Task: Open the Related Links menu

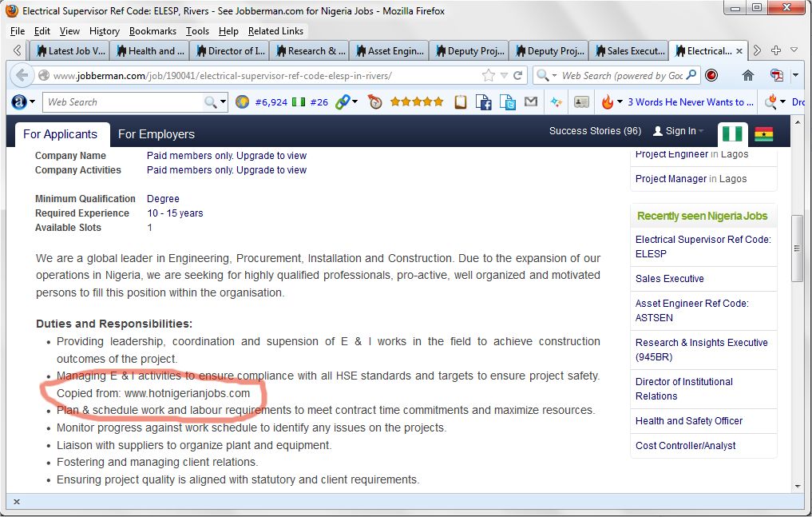Action: (x=275, y=31)
